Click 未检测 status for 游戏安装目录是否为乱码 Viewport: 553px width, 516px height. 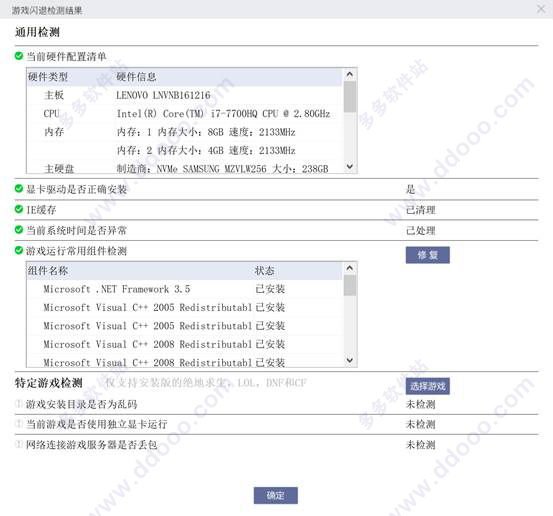[420, 404]
